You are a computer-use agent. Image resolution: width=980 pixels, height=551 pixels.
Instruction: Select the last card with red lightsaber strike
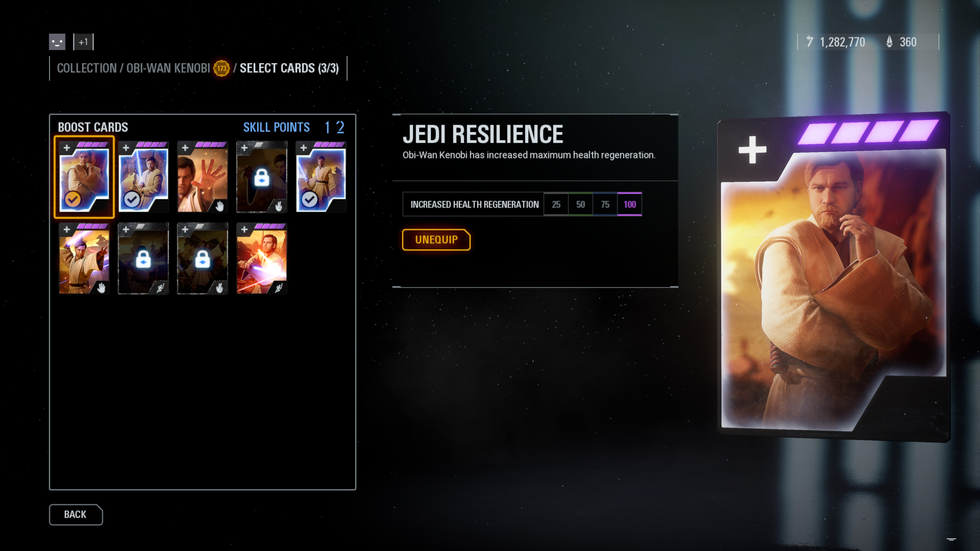click(x=261, y=259)
